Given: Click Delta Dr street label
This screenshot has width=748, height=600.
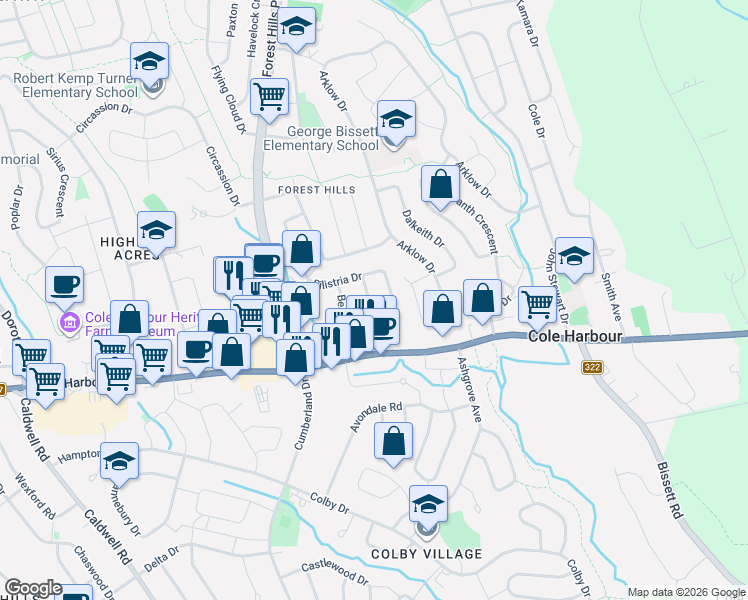Looking at the screenshot, I should tap(162, 559).
